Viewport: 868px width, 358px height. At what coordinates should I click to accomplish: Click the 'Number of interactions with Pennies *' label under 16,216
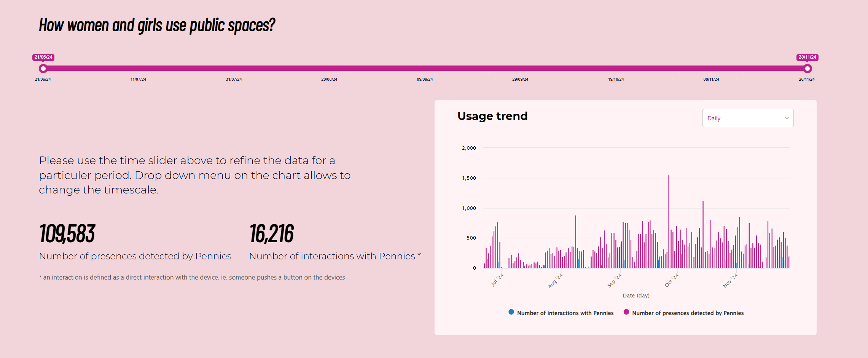[x=335, y=256]
